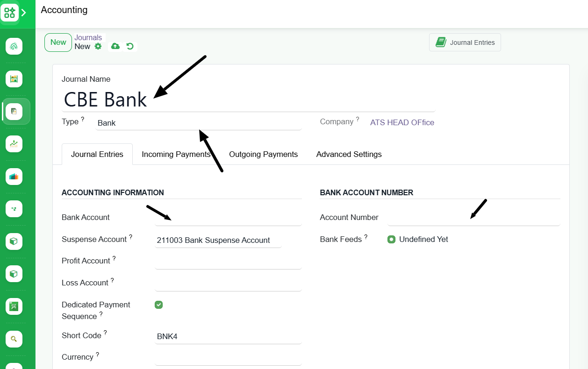Open the apps grid icon at top-left

tap(10, 12)
